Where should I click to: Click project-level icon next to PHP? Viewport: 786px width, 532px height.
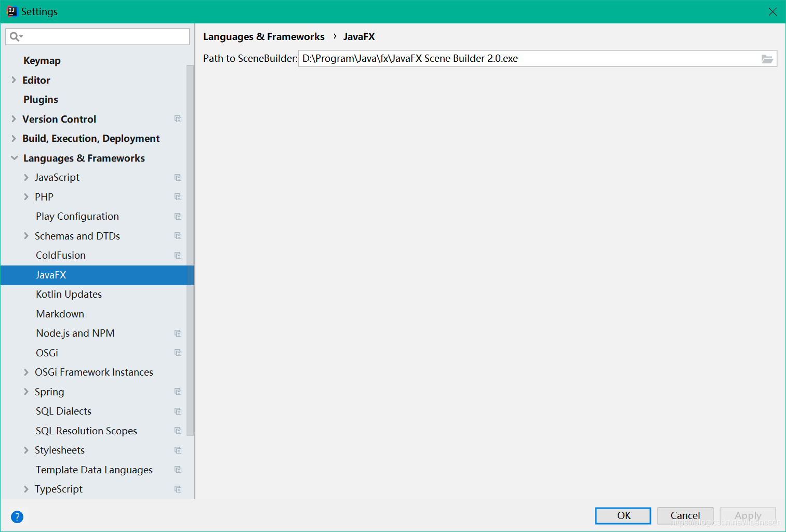(x=178, y=197)
